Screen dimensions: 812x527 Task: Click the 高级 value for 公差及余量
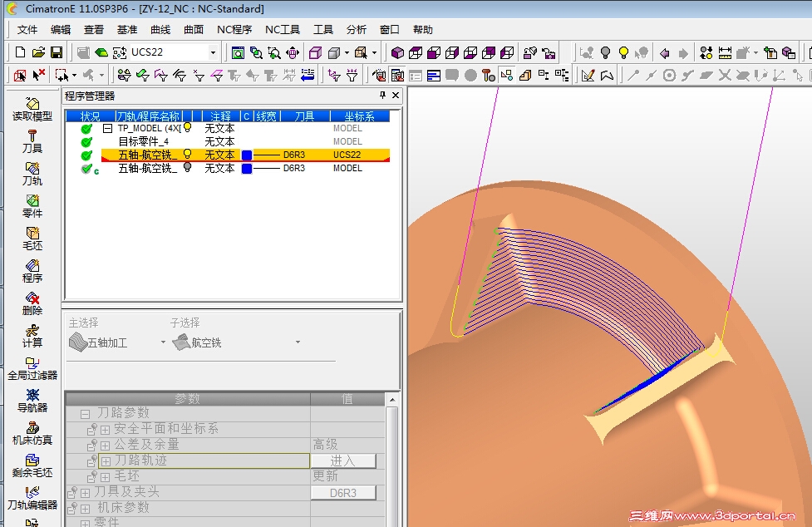tap(325, 445)
